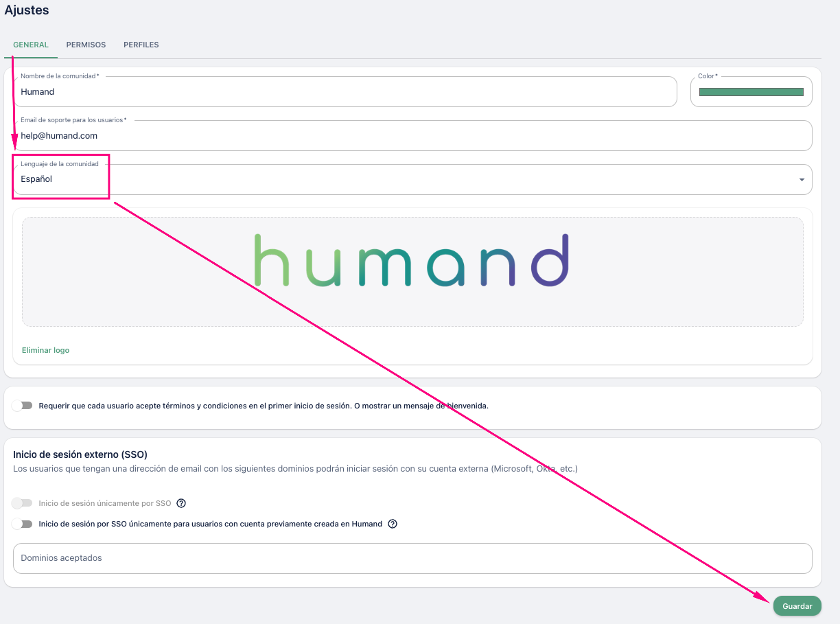Click the Ajustes page heading
Screen dimensions: 840x624
coord(27,10)
